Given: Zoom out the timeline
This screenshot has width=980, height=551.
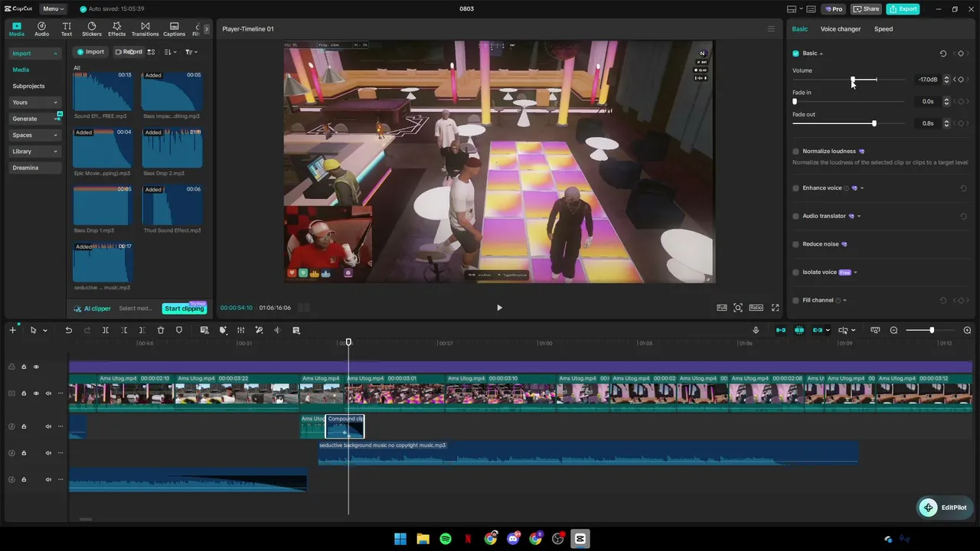Looking at the screenshot, I should (x=893, y=331).
